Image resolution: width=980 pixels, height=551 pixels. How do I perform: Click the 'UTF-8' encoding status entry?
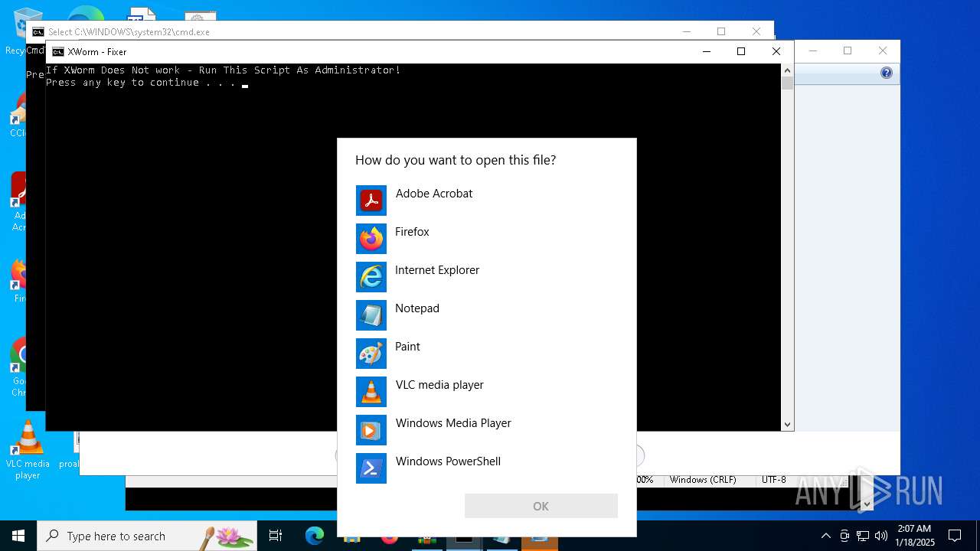[773, 480]
